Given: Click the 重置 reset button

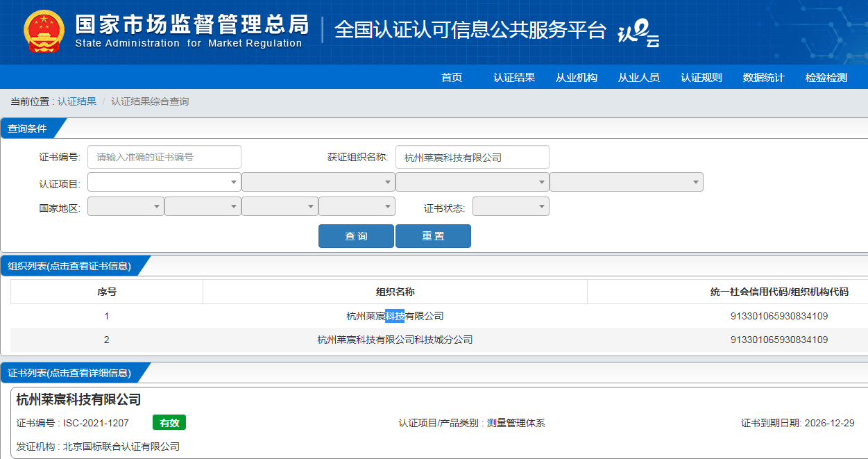Looking at the screenshot, I should coord(433,236).
